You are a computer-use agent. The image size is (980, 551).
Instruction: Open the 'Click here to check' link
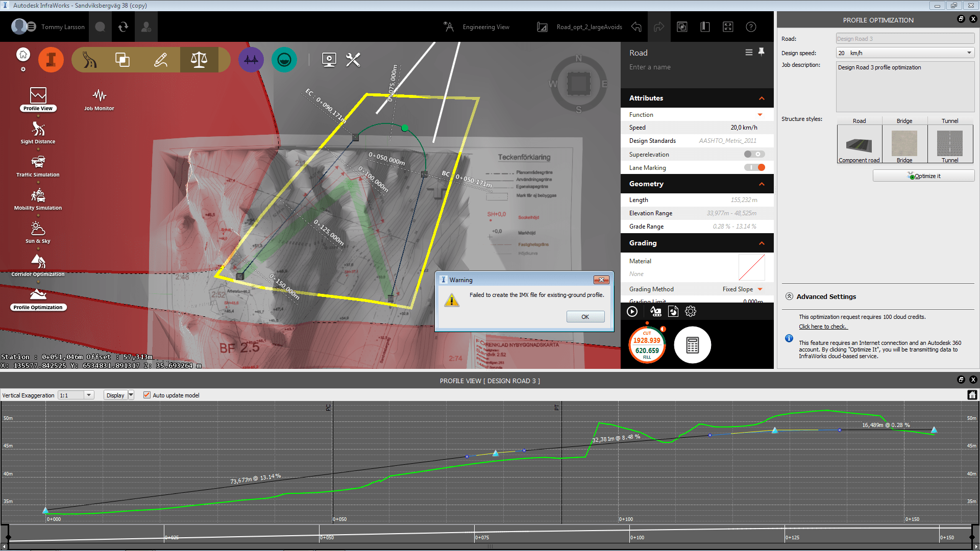[x=822, y=327]
